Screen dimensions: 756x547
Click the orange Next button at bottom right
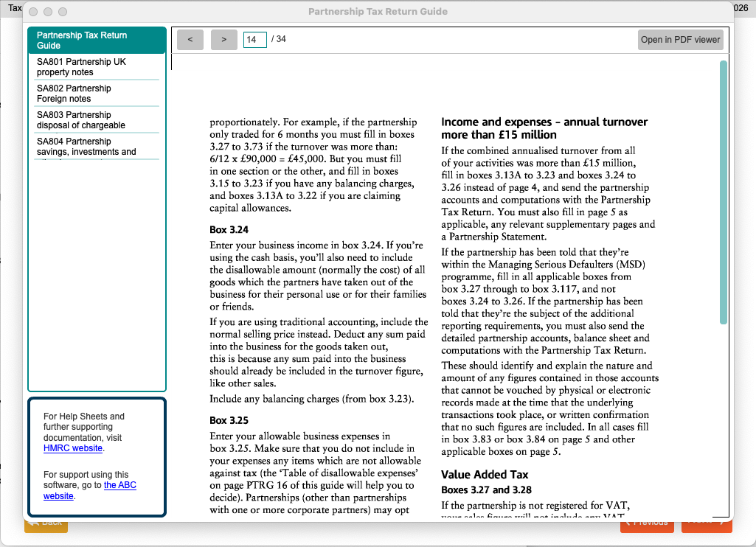(x=707, y=525)
